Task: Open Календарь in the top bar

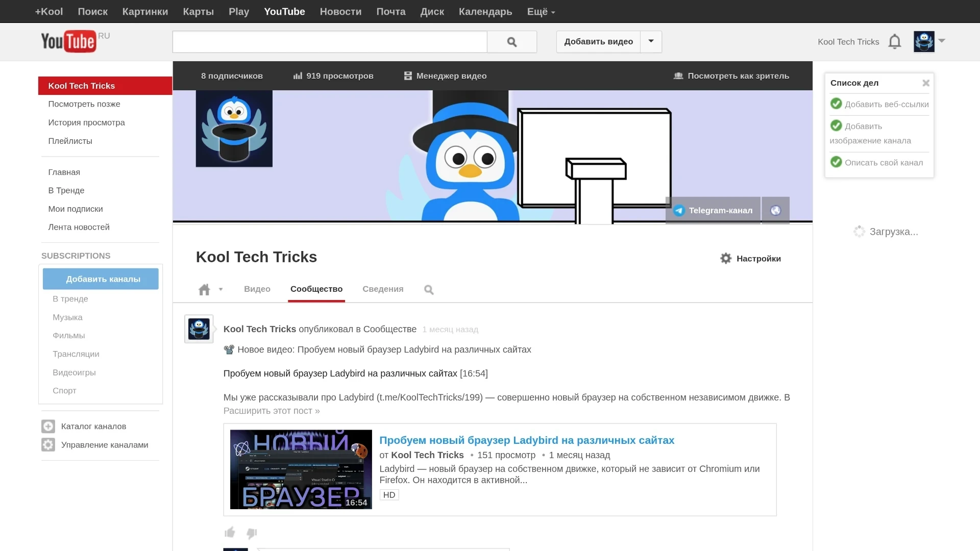Action: tap(485, 11)
